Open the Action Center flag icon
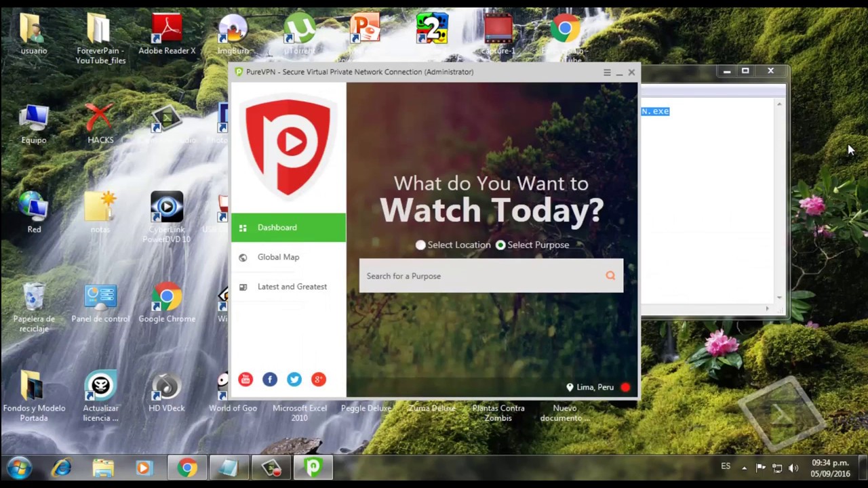 pos(761,468)
